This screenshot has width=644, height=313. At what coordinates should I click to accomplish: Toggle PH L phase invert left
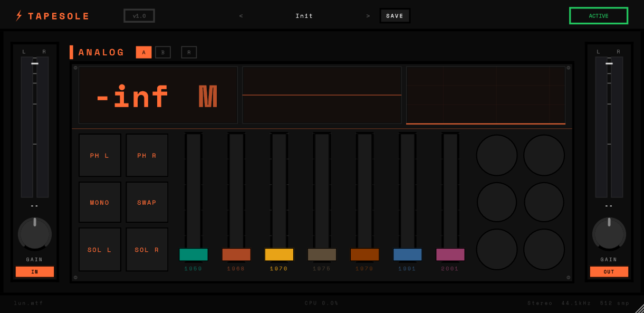[x=100, y=155]
